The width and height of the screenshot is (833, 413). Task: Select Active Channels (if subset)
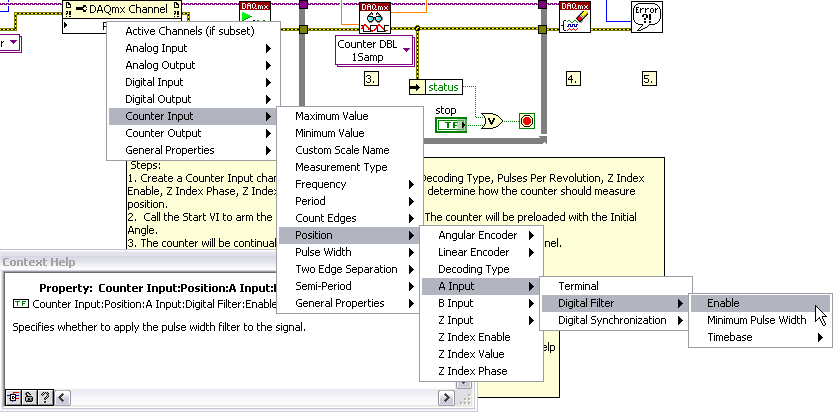pos(193,31)
